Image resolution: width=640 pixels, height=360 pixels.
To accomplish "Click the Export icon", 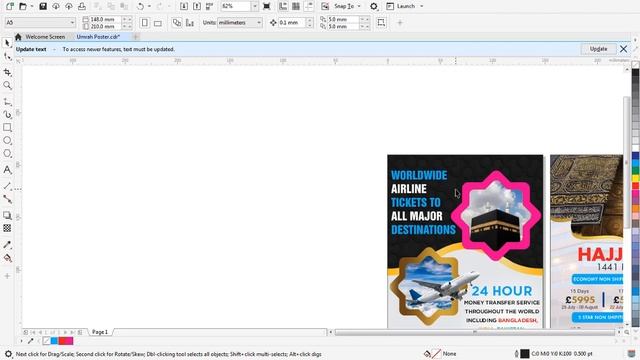I will click(197, 6).
